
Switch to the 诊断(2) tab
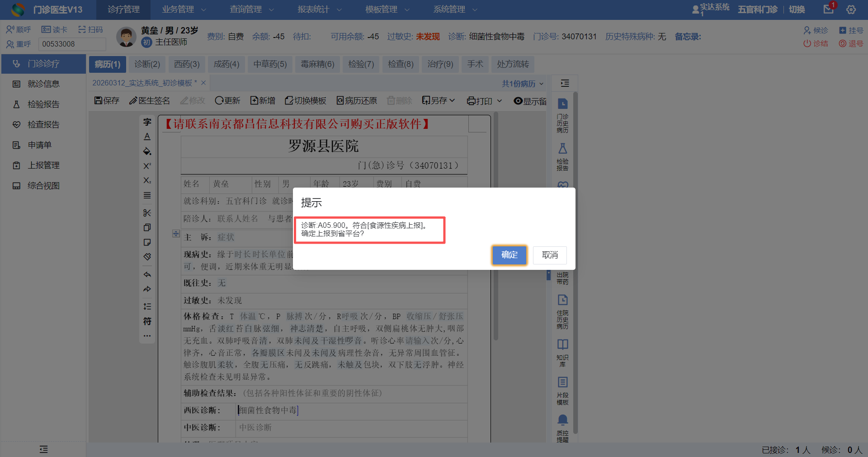[x=147, y=64]
